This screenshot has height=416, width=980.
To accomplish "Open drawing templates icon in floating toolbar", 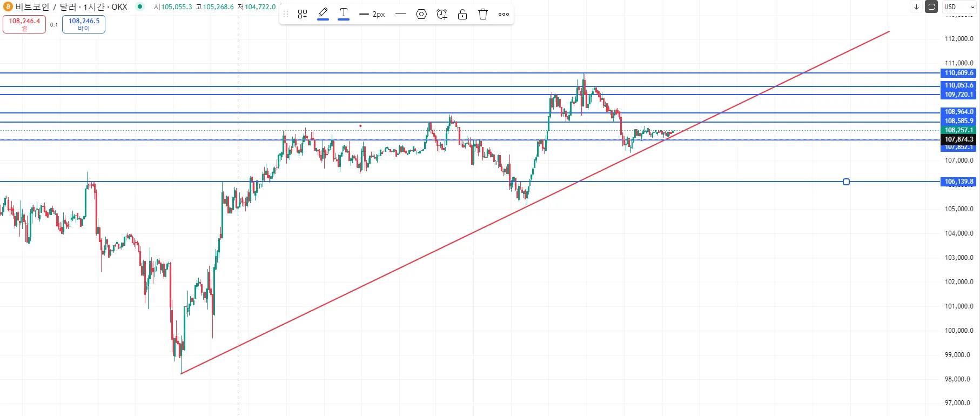I will (303, 15).
